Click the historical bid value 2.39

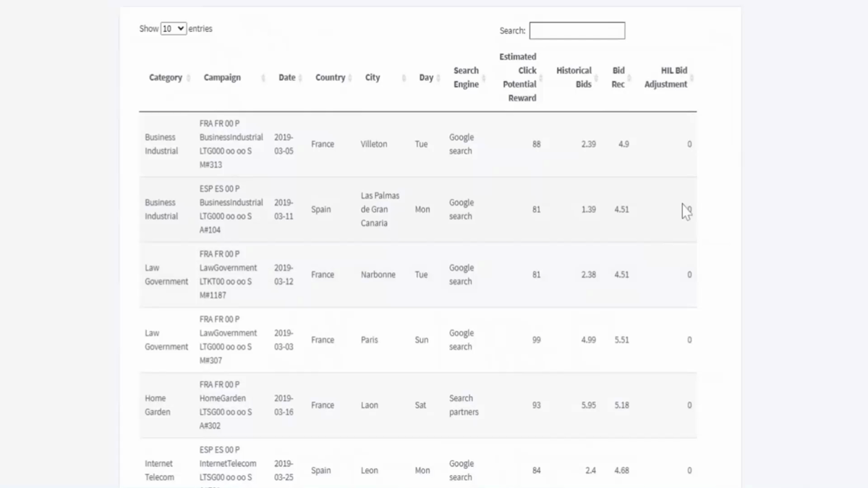coord(588,144)
